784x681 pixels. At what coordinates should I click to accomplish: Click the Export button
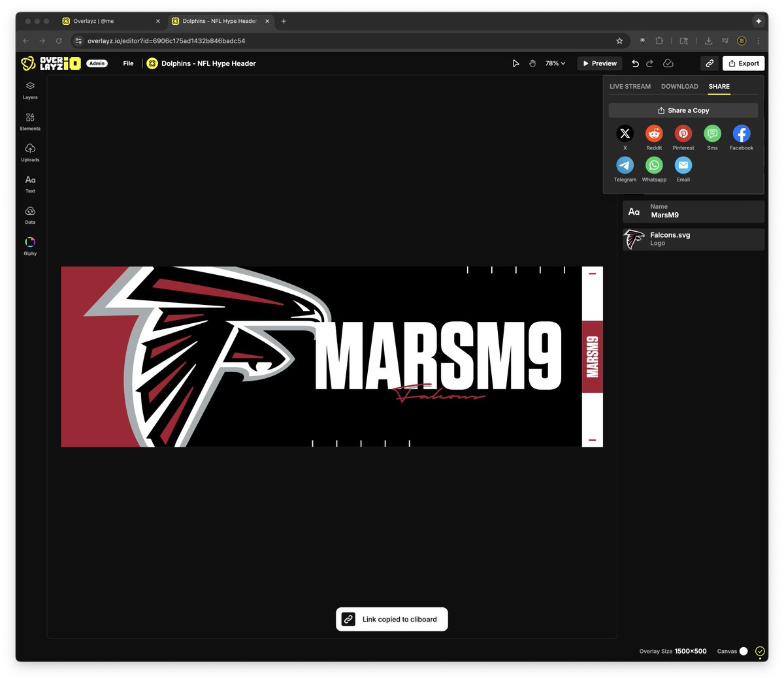point(743,63)
